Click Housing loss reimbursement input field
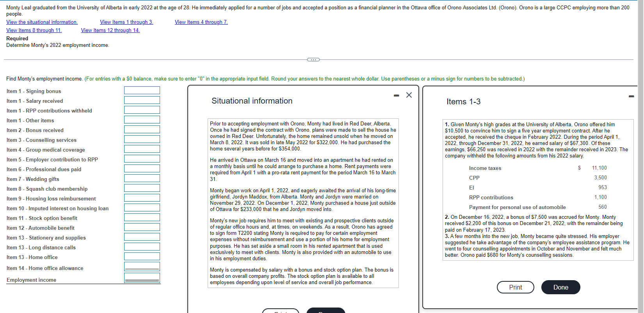644x313 pixels. (142, 198)
